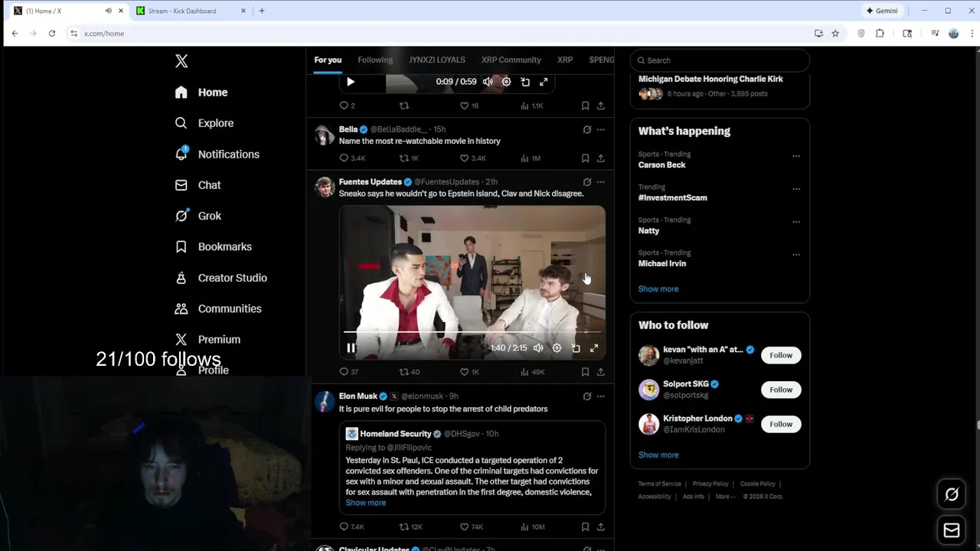Expand quoted Homeland Security post with Show more
980x551 pixels.
tap(365, 503)
